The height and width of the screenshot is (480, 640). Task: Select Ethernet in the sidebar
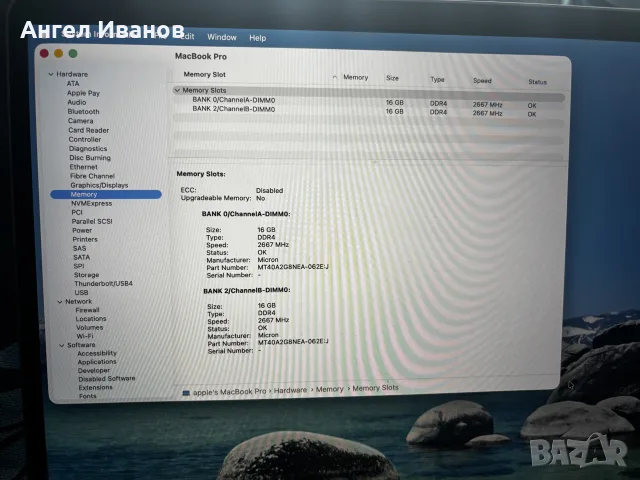coord(84,167)
